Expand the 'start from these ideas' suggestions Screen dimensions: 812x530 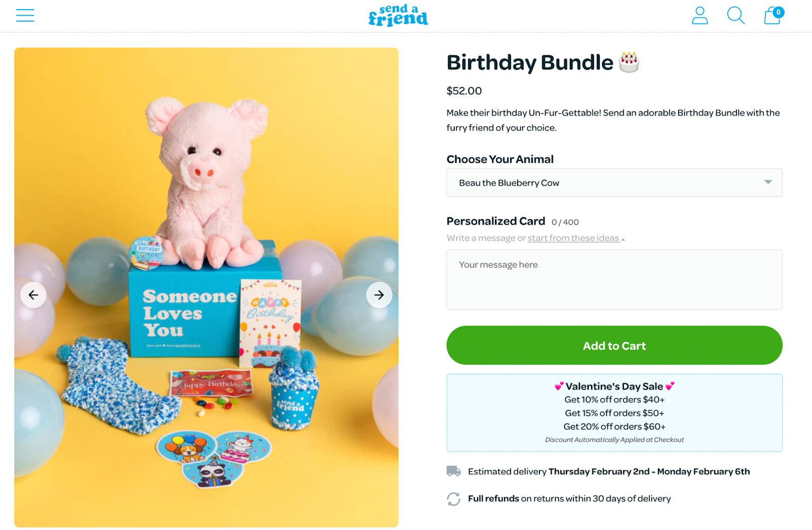tap(623, 239)
